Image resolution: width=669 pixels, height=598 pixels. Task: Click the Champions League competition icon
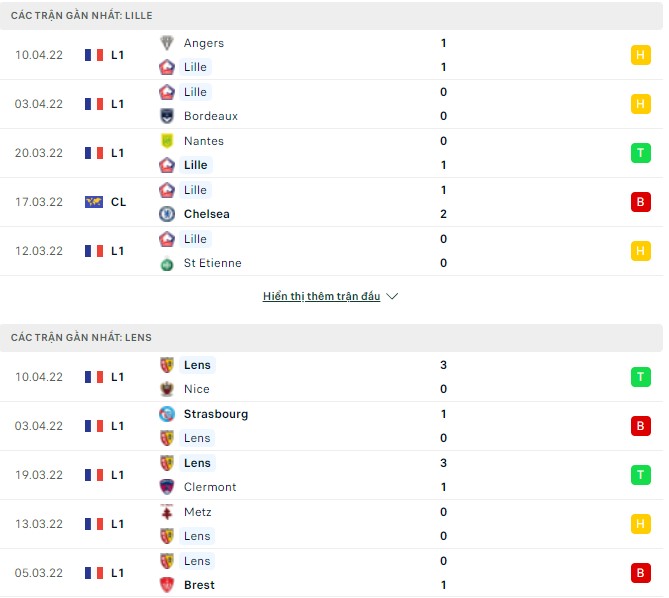click(94, 202)
